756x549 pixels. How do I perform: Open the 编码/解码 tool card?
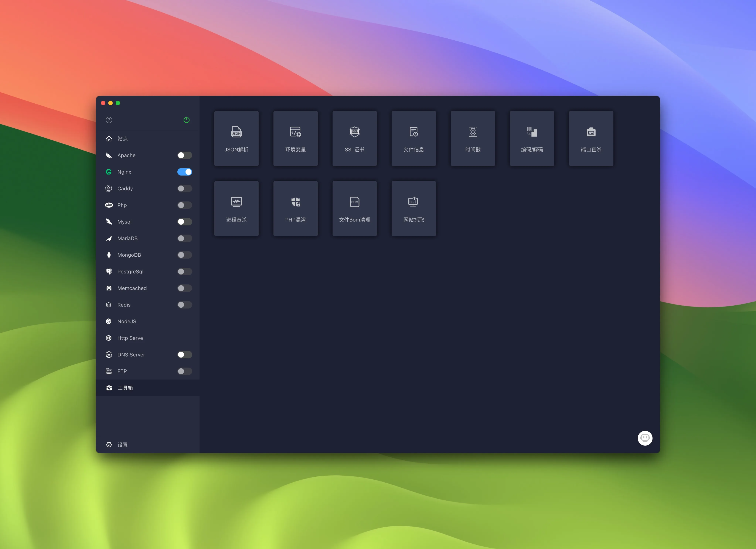[x=532, y=138]
